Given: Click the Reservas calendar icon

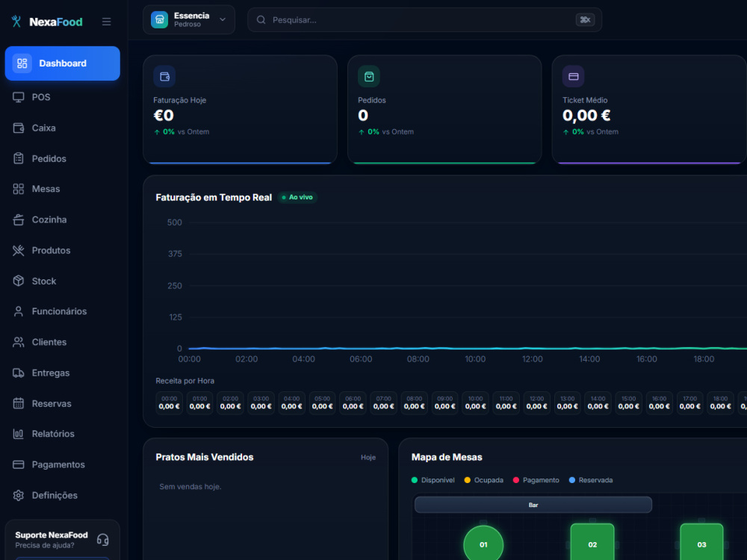Looking at the screenshot, I should 19,403.
